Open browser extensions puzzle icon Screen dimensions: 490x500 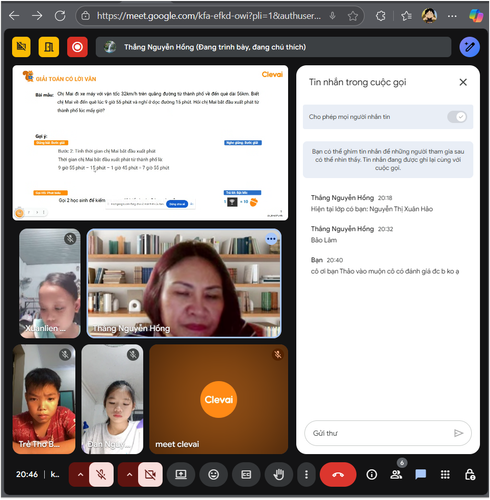pyautogui.click(x=381, y=16)
